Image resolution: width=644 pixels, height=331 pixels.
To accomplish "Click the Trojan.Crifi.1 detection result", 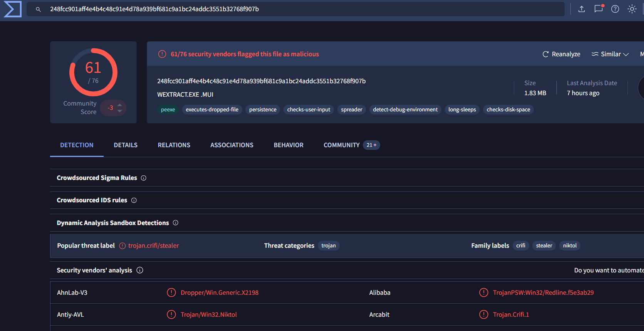I will click(511, 315).
